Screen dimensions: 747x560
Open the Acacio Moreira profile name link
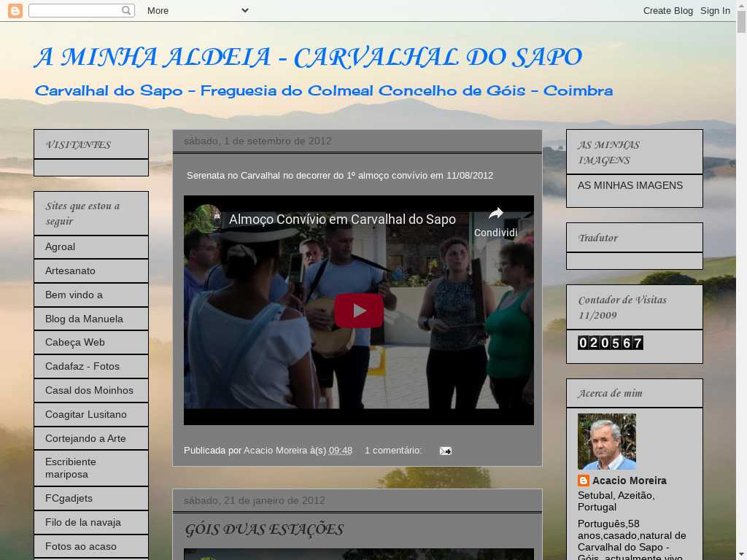pos(629,481)
